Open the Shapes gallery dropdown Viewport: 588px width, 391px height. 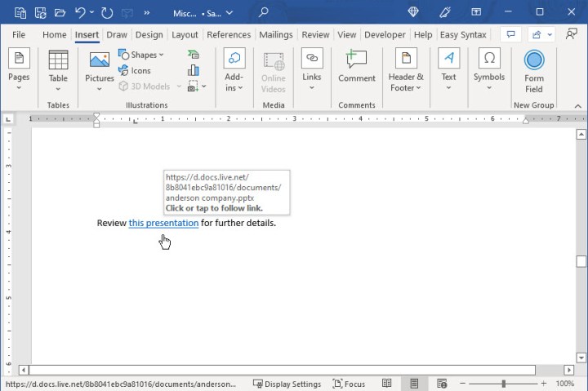[x=141, y=55]
